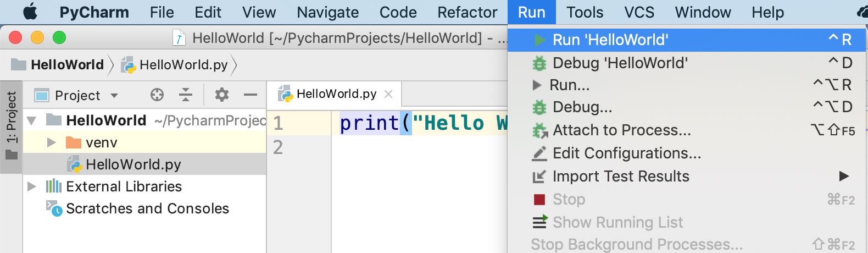
Task: Select Debug 'HelloWorld' menu entry
Action: click(687, 63)
